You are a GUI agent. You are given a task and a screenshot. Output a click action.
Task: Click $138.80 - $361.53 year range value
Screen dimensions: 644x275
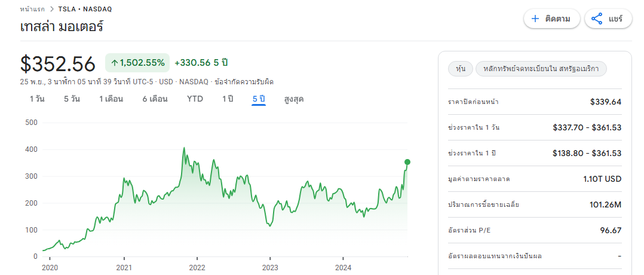click(587, 153)
